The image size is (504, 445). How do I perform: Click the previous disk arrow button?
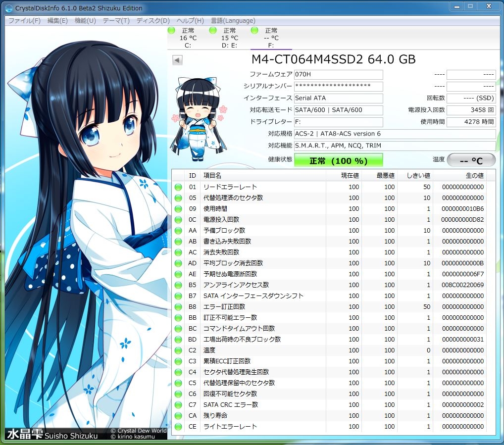click(x=177, y=60)
